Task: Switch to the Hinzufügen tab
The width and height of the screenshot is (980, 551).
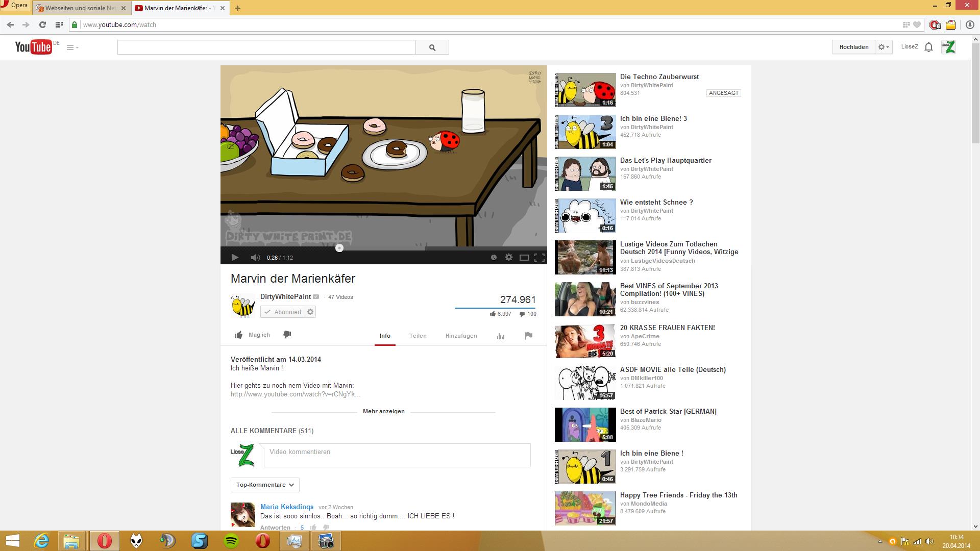Action: [x=461, y=336]
